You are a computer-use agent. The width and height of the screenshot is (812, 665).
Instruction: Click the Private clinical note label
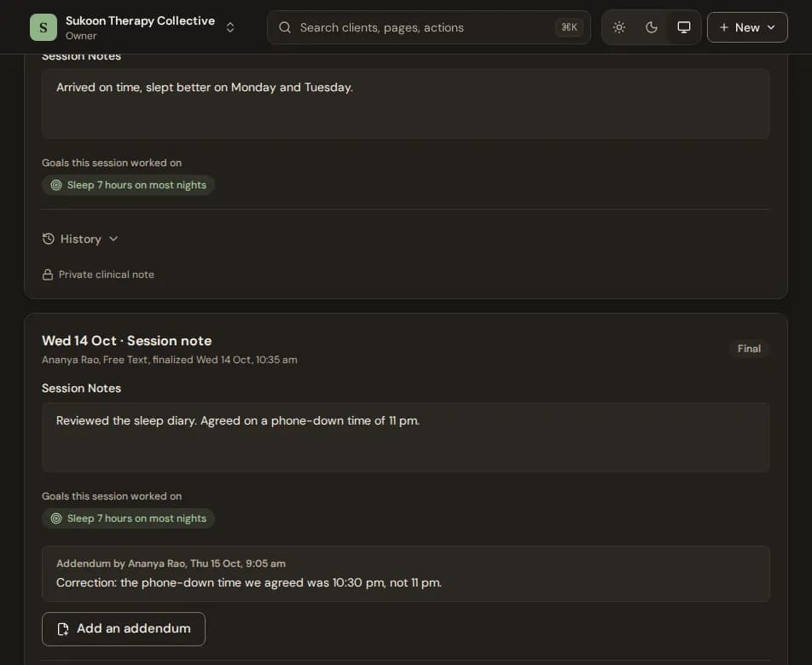(106, 275)
